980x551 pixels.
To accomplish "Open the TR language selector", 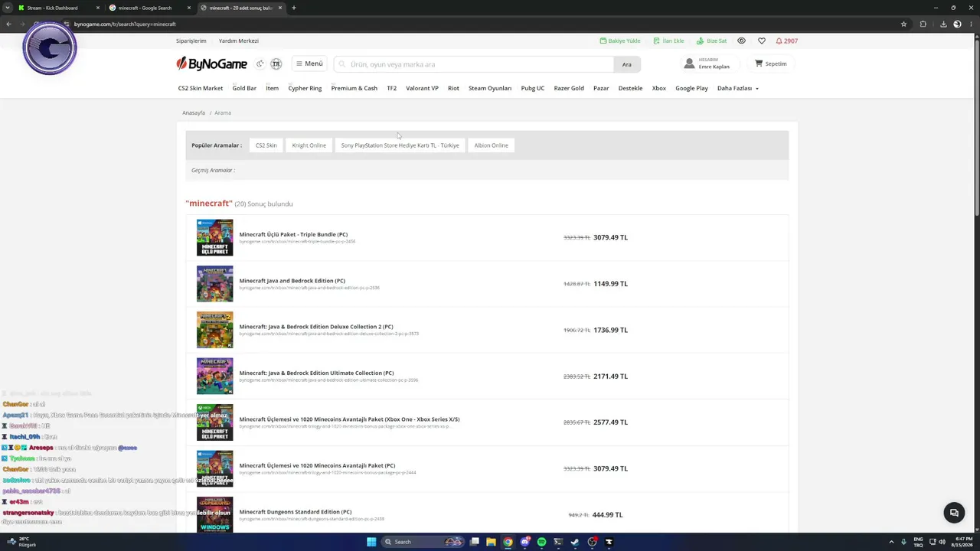I will (x=276, y=64).
